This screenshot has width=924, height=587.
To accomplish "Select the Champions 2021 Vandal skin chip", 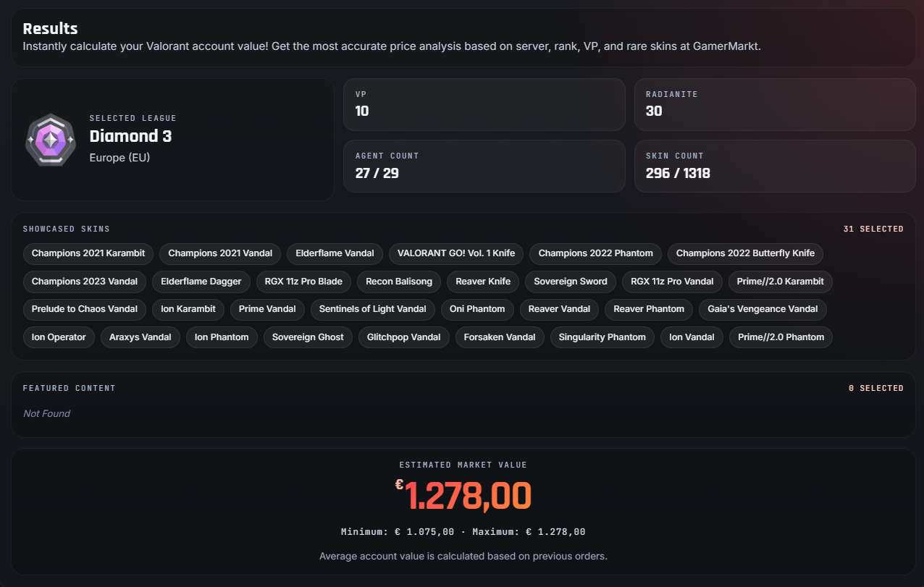I will pyautogui.click(x=220, y=253).
